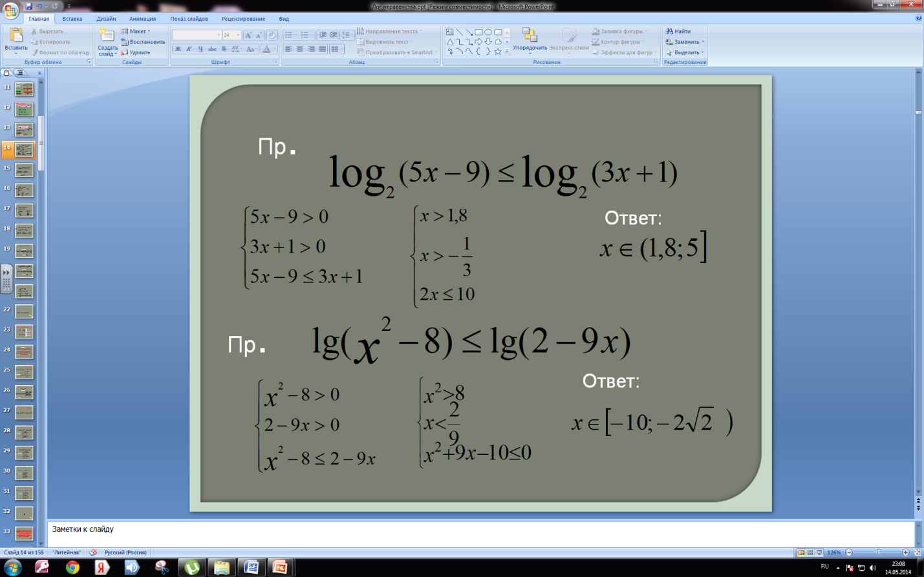The height and width of the screenshot is (577, 924).
Task: Click the zoom out minus button
Action: [849, 552]
